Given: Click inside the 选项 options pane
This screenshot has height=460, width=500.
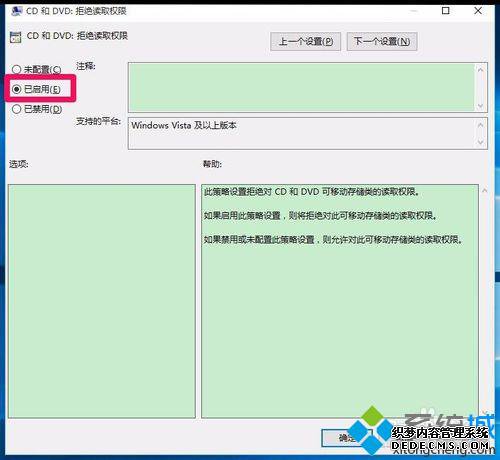Looking at the screenshot, I should coord(102,301).
